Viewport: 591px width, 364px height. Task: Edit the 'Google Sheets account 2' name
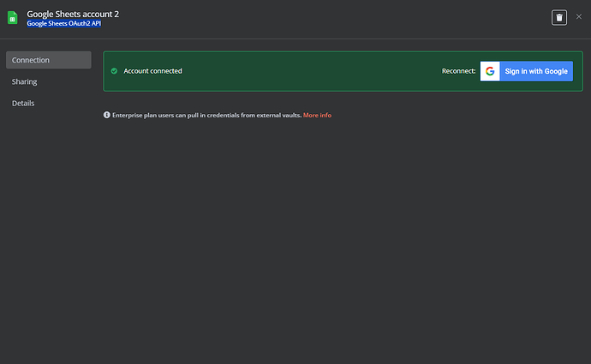[73, 14]
